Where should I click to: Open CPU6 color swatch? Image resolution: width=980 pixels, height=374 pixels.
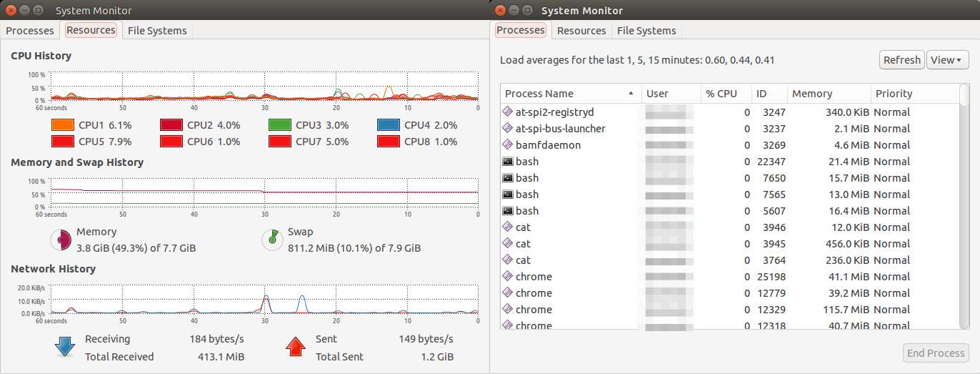pyautogui.click(x=171, y=142)
